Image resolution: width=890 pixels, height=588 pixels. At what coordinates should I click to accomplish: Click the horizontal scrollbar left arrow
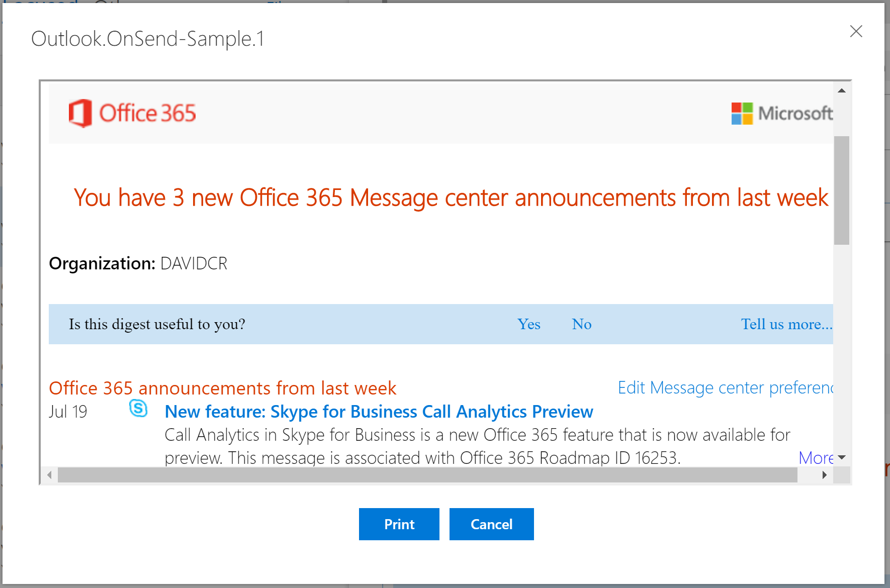tap(49, 475)
